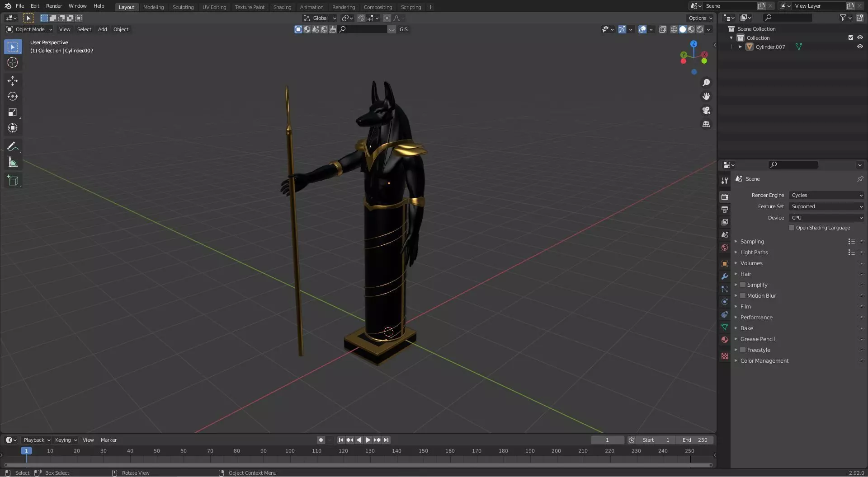Click the current frame field
This screenshot has width=868, height=477.
point(607,440)
